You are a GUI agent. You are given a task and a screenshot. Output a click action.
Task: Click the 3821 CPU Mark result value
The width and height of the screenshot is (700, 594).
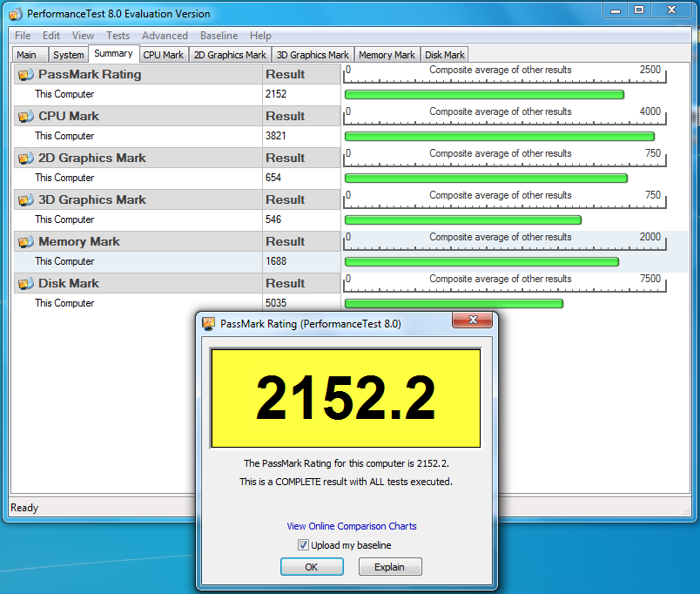pos(275,136)
